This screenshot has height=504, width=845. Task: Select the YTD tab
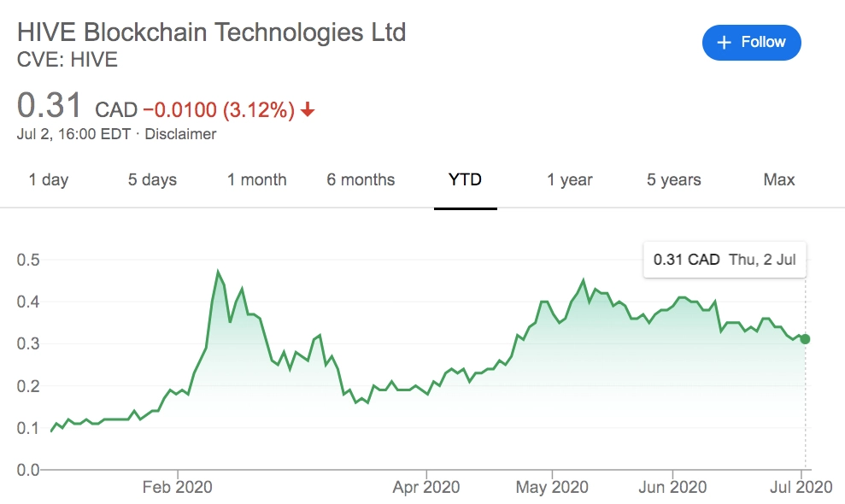pyautogui.click(x=465, y=179)
